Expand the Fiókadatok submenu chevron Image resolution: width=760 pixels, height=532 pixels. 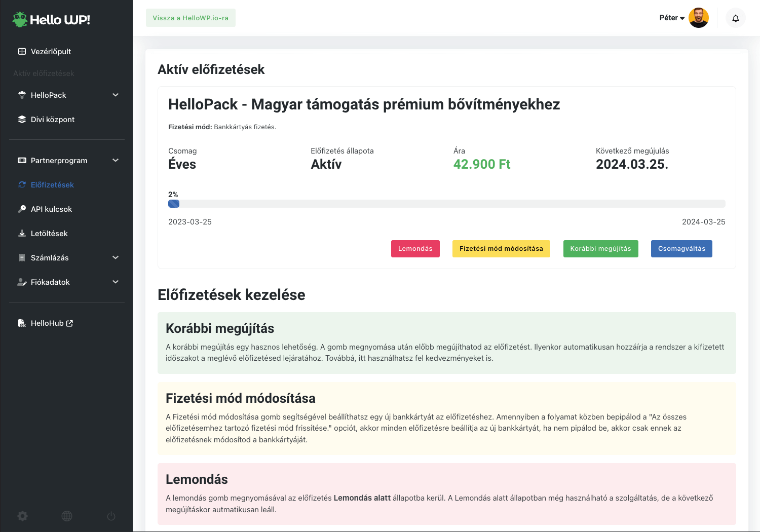click(116, 282)
